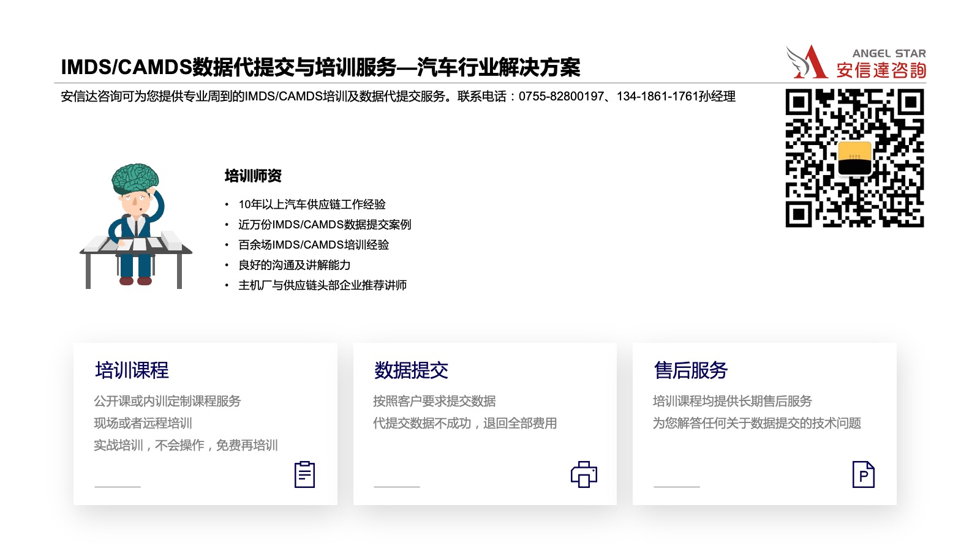Click the ANGEL STAR wordmark
The width and height of the screenshot is (980, 551).
coord(888,54)
